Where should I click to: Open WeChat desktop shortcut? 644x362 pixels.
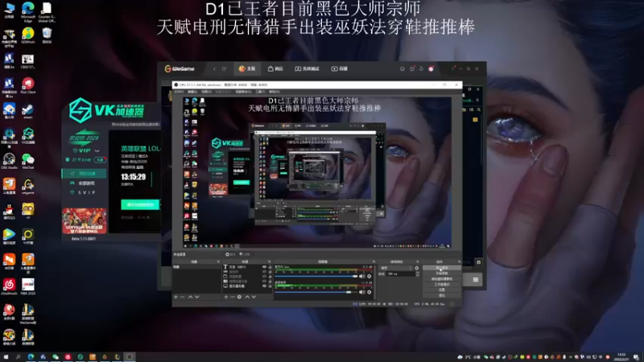click(28, 161)
